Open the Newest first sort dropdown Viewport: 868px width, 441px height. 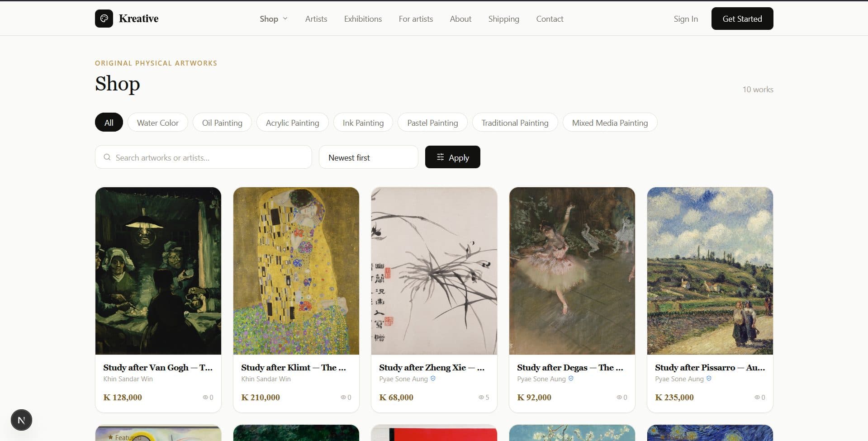368,157
